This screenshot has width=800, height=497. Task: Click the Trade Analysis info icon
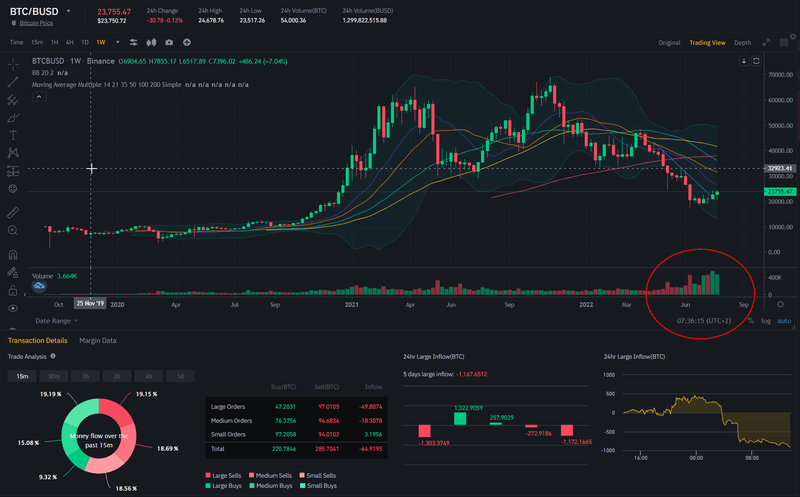pyautogui.click(x=52, y=356)
